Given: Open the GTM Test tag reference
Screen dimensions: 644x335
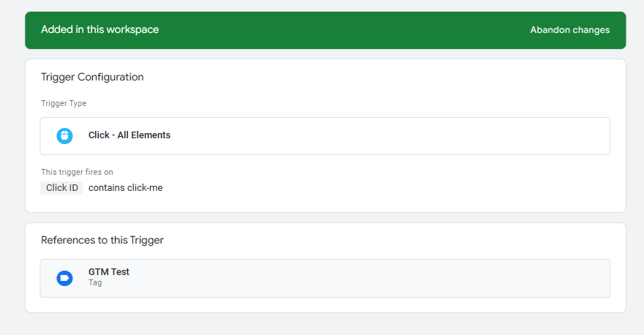Looking at the screenshot, I should (109, 272).
